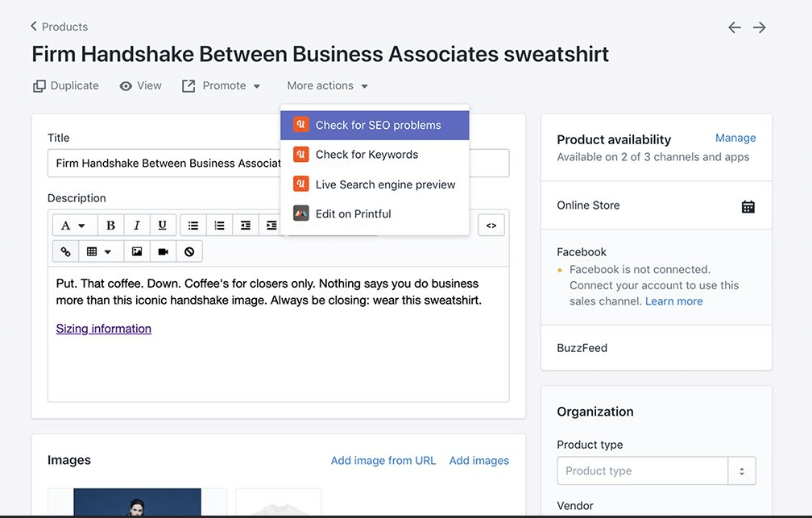Viewport: 812px width, 518px height.
Task: Click the insert link icon
Action: (x=65, y=252)
